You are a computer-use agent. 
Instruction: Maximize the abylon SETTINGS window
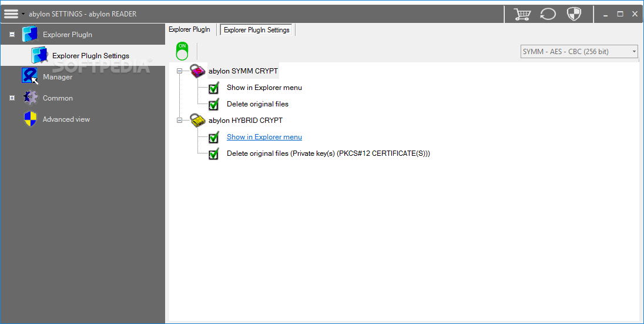pyautogui.click(x=620, y=14)
